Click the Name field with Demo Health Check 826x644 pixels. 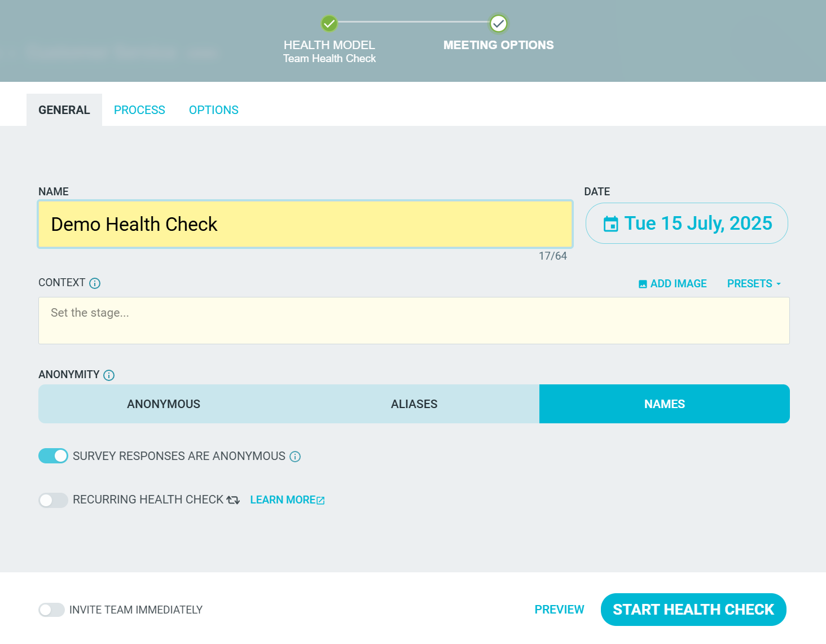click(305, 224)
